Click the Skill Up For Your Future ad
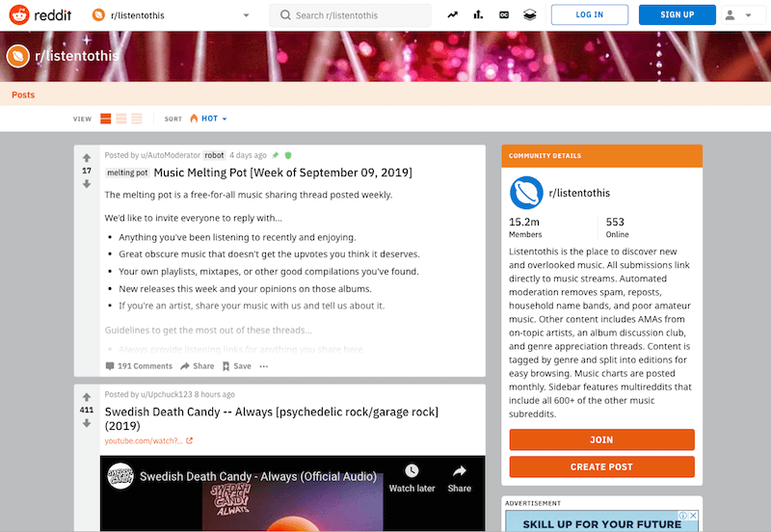This screenshot has width=771, height=532. click(601, 521)
